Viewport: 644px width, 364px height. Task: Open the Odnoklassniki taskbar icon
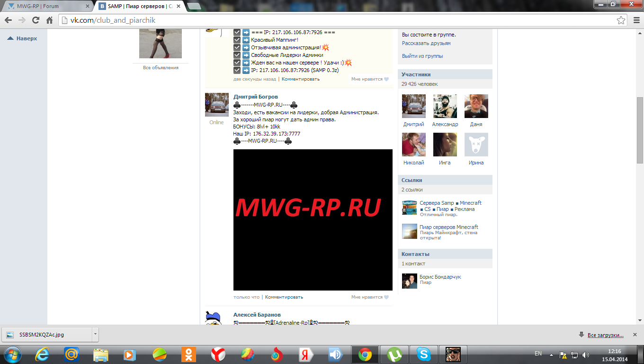[x=189, y=355]
